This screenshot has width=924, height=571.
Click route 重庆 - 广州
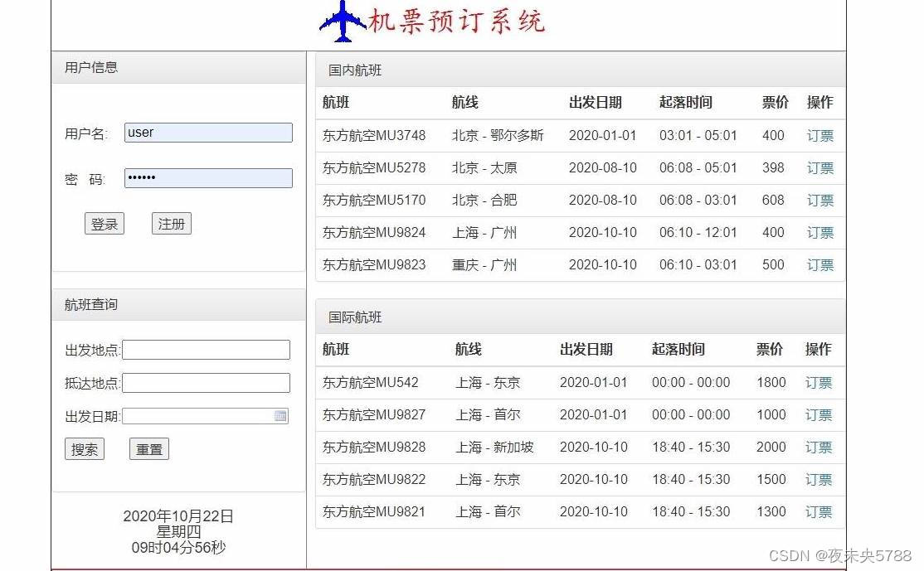[484, 265]
